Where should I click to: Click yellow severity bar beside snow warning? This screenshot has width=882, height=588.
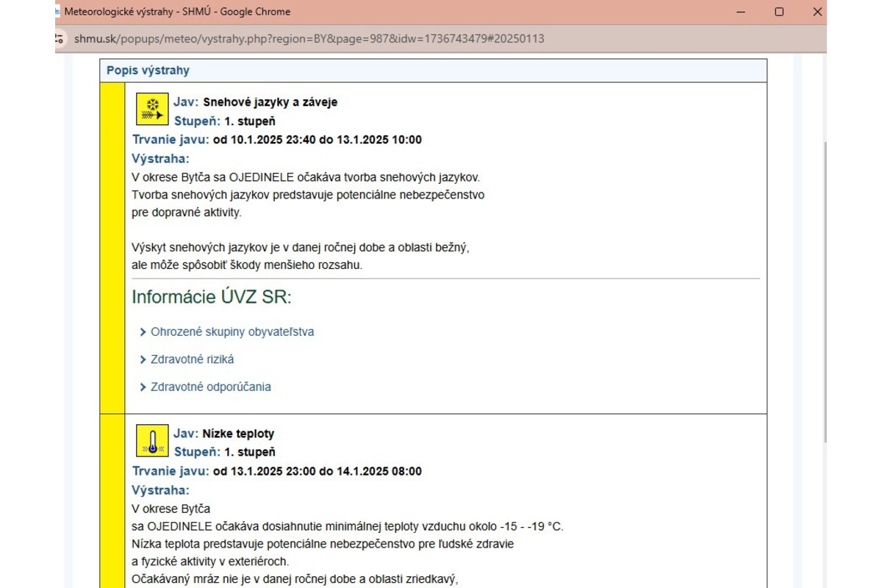112,248
